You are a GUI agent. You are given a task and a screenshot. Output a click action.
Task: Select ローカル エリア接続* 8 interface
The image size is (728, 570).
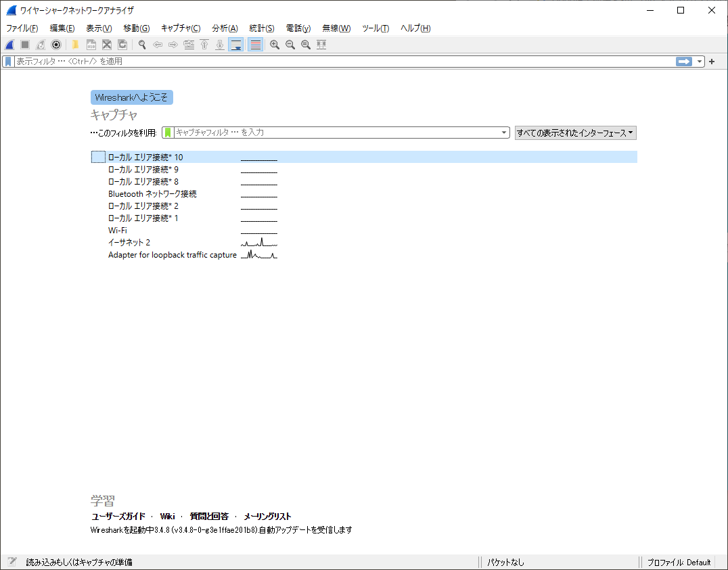click(364, 181)
